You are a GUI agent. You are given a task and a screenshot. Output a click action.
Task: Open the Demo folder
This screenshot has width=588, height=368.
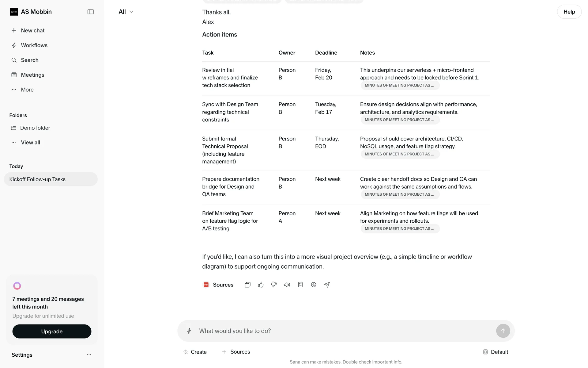[35, 128]
